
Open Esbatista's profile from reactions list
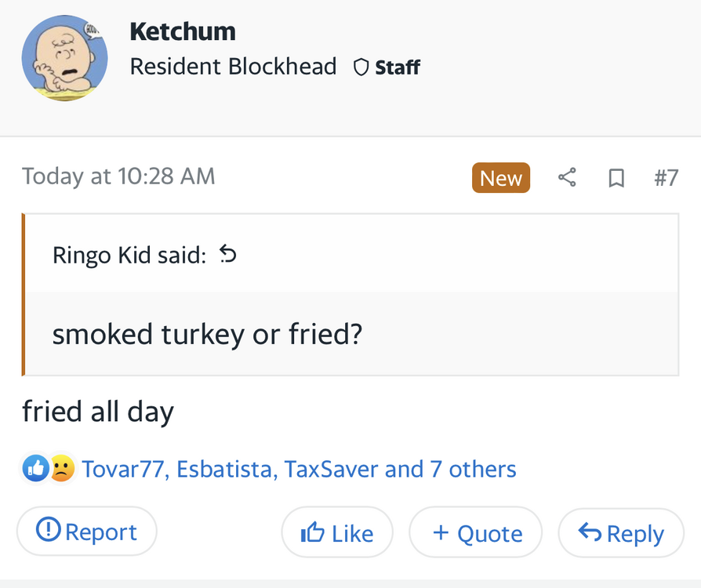pos(225,470)
